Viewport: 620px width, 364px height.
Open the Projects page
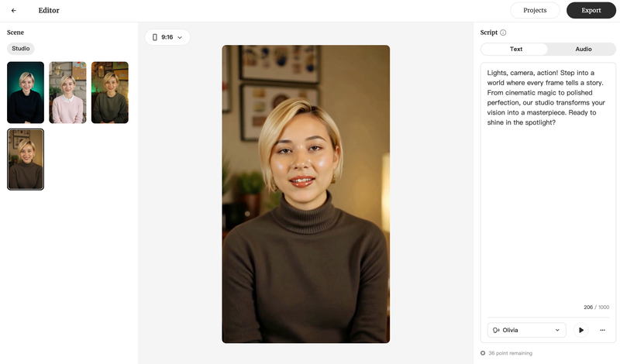(535, 10)
